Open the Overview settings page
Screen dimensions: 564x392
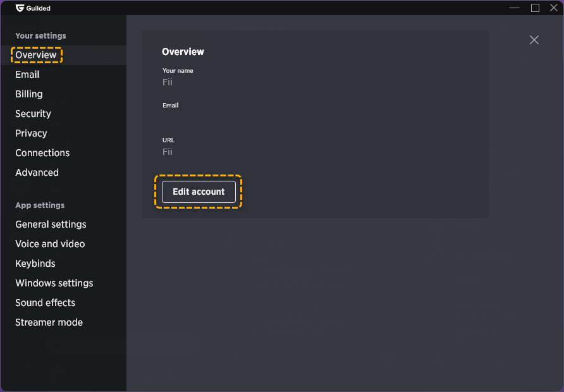[36, 55]
